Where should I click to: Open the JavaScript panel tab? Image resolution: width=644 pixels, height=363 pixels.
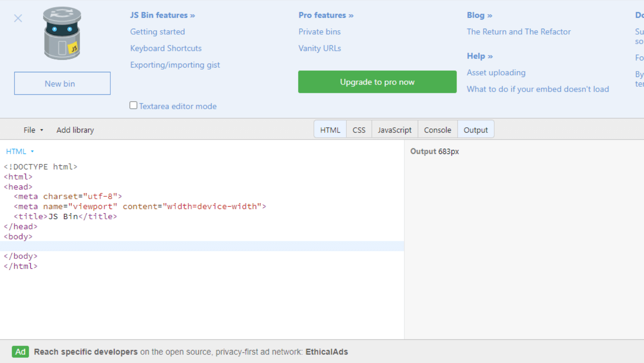coord(394,129)
